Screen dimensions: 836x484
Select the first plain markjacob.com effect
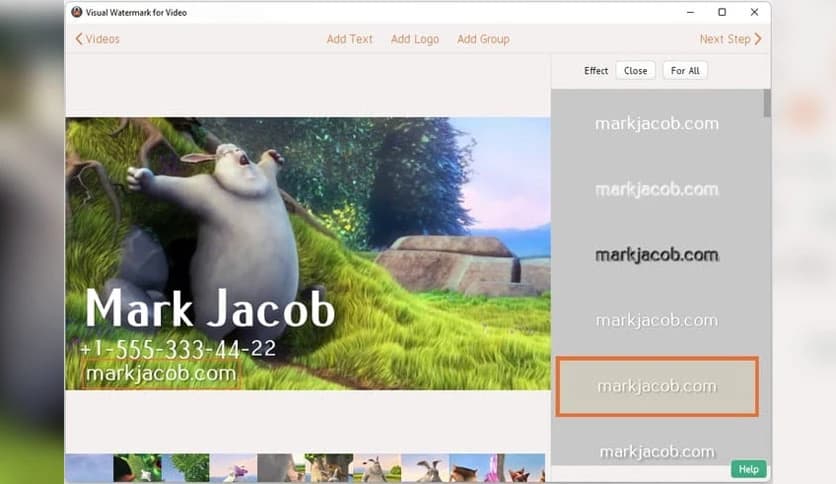[x=657, y=124]
